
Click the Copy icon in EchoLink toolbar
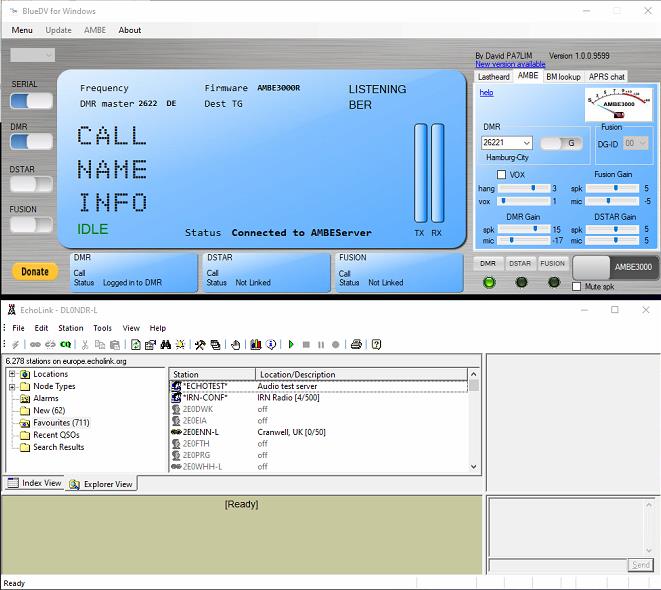point(100,345)
